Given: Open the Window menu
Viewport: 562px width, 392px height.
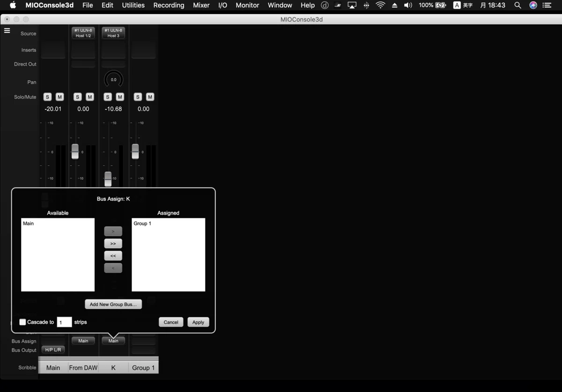Looking at the screenshot, I should 280,5.
